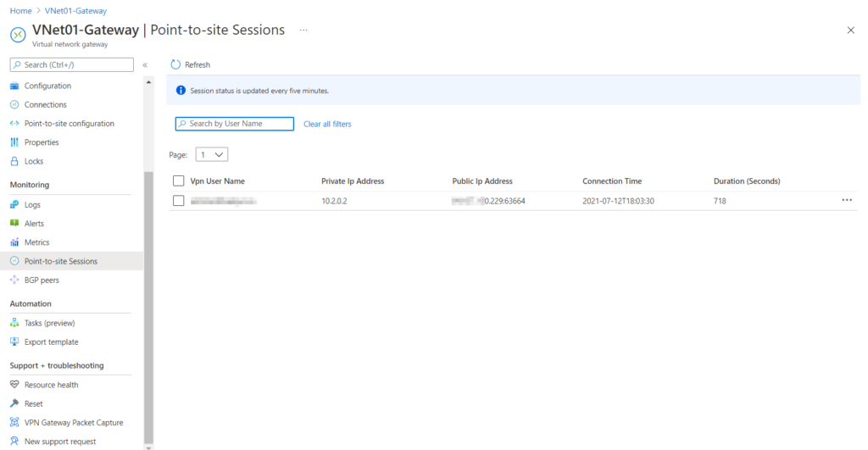868x450 pixels.
Task: Click the Tasks (preview) icon
Action: pyautogui.click(x=14, y=323)
